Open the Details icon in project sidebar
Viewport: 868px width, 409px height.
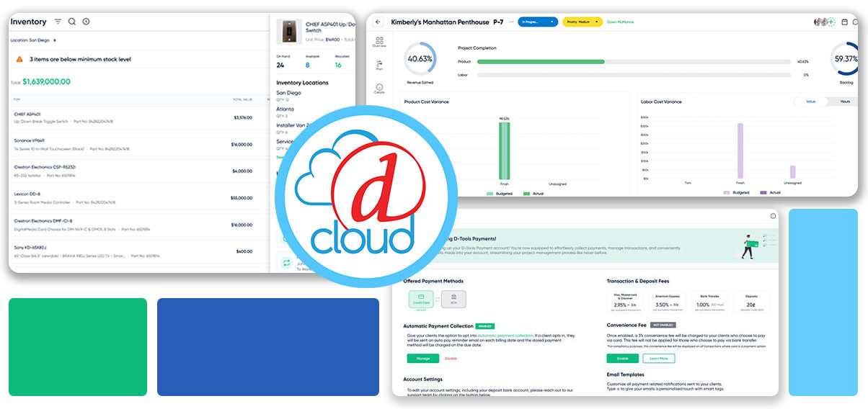[379, 89]
